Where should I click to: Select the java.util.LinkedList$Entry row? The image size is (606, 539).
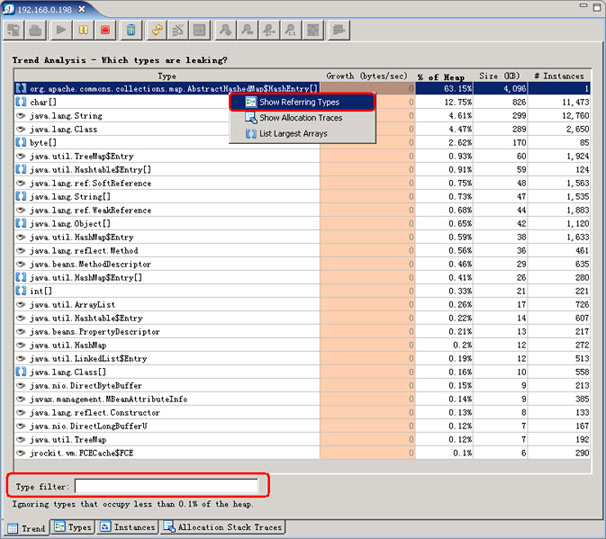pos(302,359)
